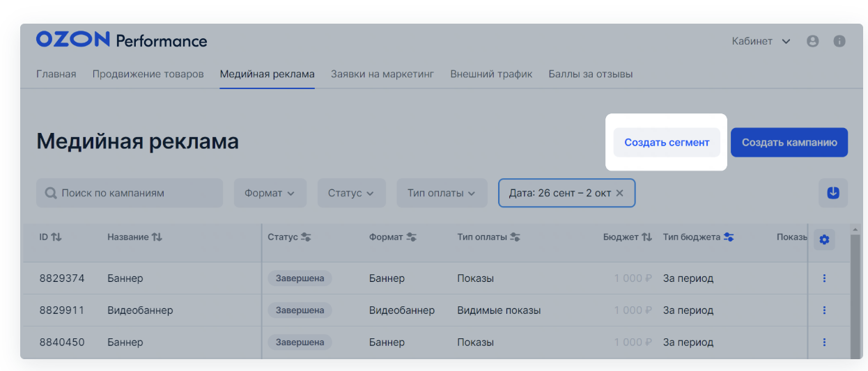The height and width of the screenshot is (371, 868).
Task: Open filter for Тип бюджета column
Action: (729, 237)
